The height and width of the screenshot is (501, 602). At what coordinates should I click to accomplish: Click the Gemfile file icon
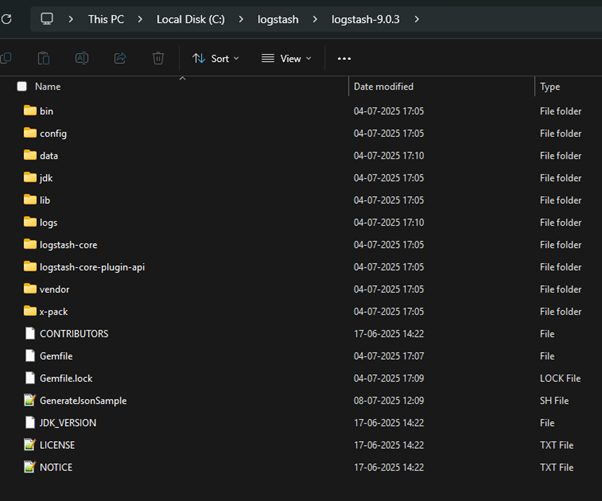tap(30, 355)
